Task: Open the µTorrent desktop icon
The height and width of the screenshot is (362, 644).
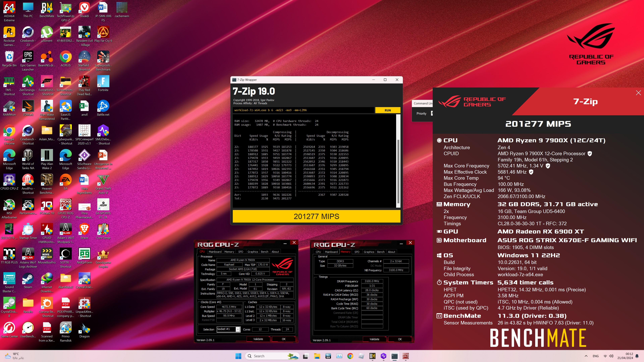Action: pyautogui.click(x=47, y=34)
